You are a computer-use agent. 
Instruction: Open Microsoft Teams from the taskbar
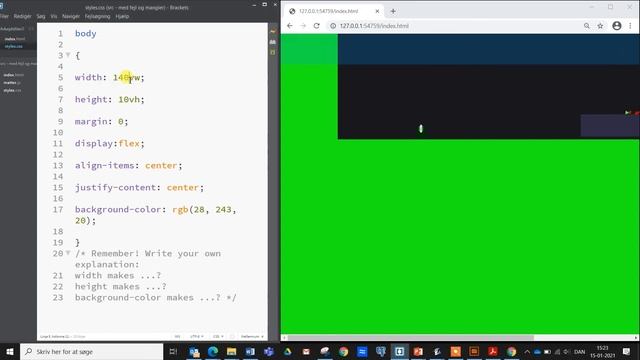pyautogui.click(x=269, y=351)
